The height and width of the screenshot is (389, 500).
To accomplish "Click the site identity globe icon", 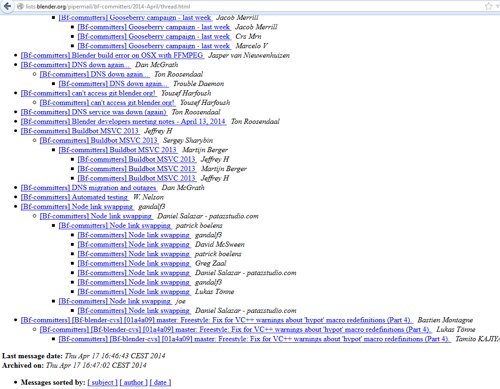I will point(20,6).
